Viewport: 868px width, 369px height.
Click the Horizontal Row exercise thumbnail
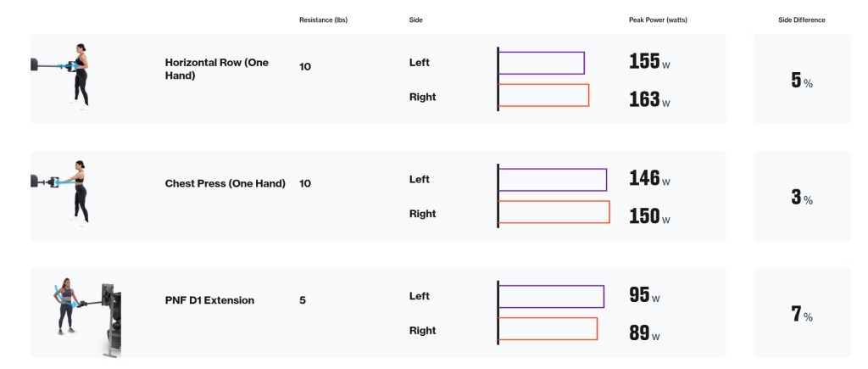point(66,75)
